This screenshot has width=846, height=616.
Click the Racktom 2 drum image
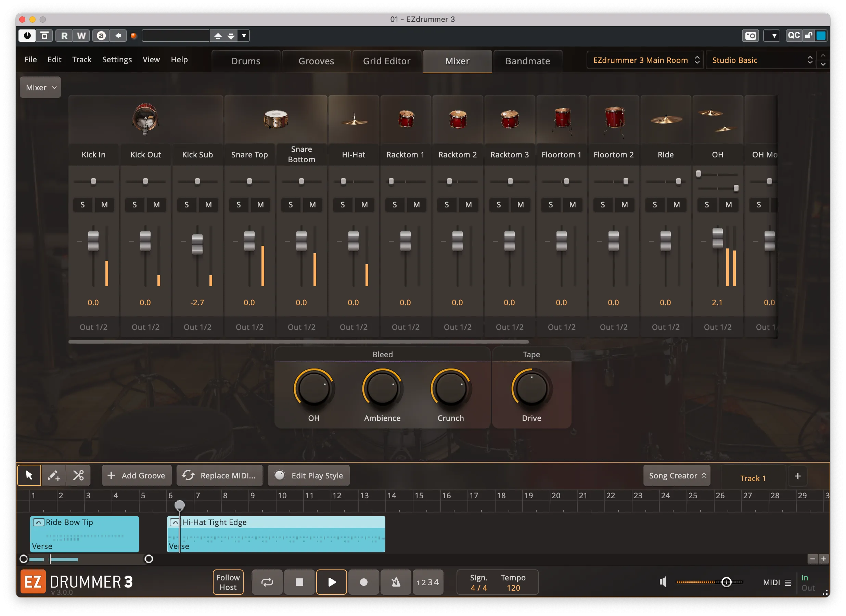click(458, 119)
